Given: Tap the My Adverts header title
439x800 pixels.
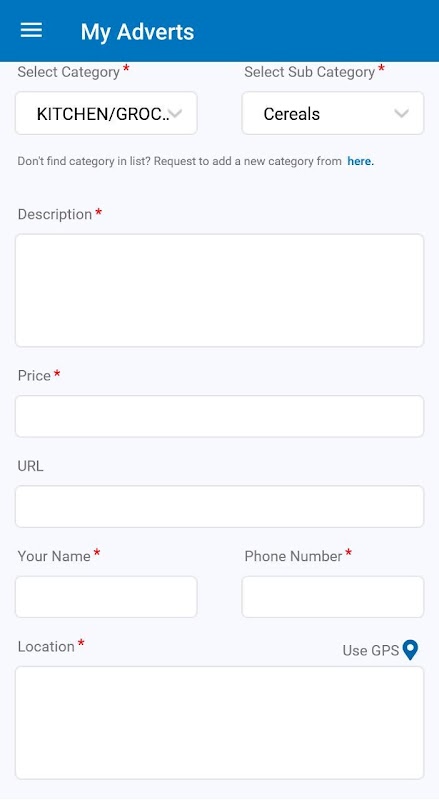Looking at the screenshot, I should coord(137,32).
